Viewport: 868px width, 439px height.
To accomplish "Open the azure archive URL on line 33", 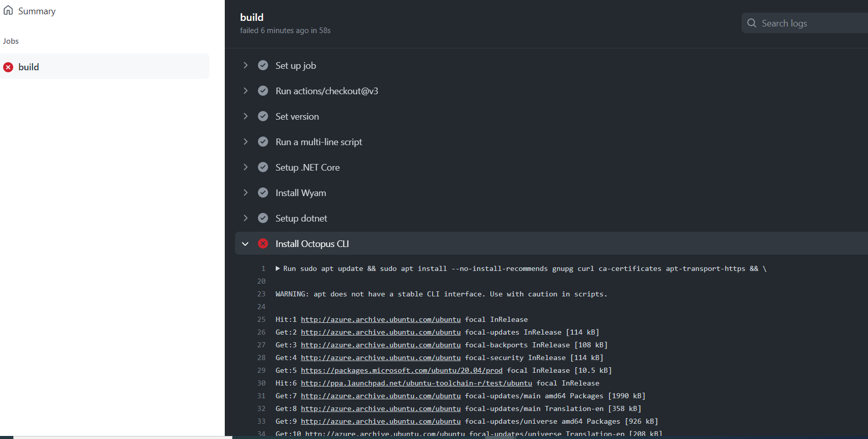I will click(x=381, y=421).
